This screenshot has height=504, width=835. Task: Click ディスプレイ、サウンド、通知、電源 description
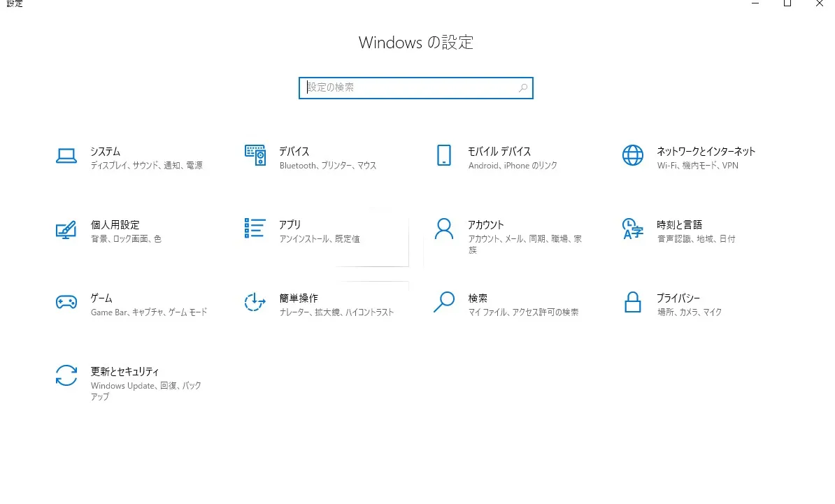click(x=146, y=166)
